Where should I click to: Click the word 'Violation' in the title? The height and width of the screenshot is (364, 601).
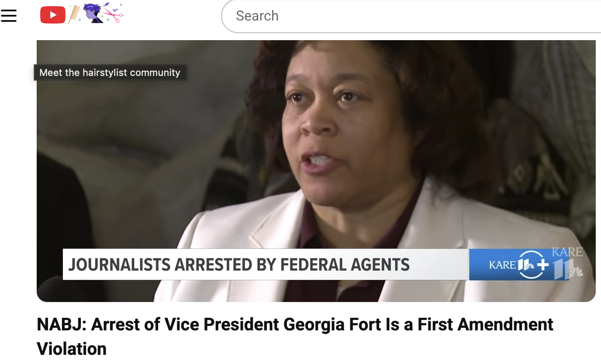click(72, 349)
